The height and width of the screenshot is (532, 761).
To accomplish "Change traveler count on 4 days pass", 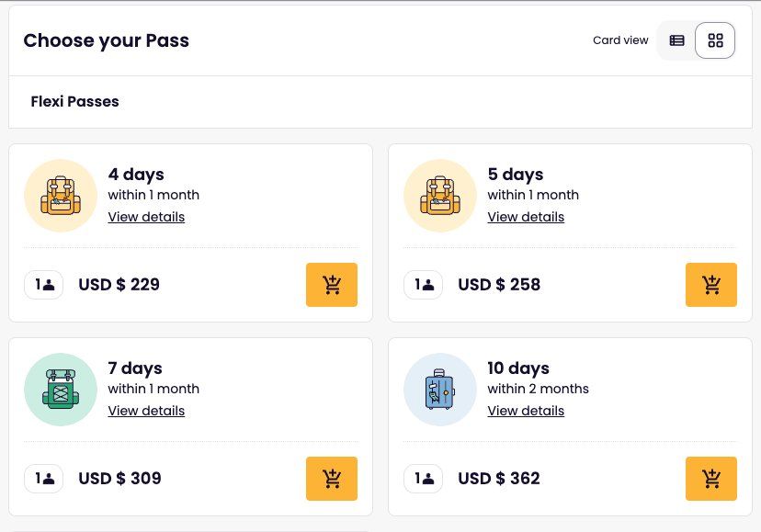I will [x=44, y=285].
